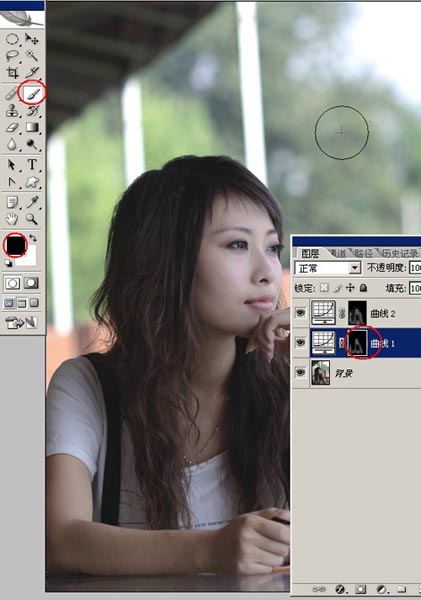This screenshot has height=600, width=421.
Task: Switch to Quick Mask mode
Action: [x=31, y=283]
